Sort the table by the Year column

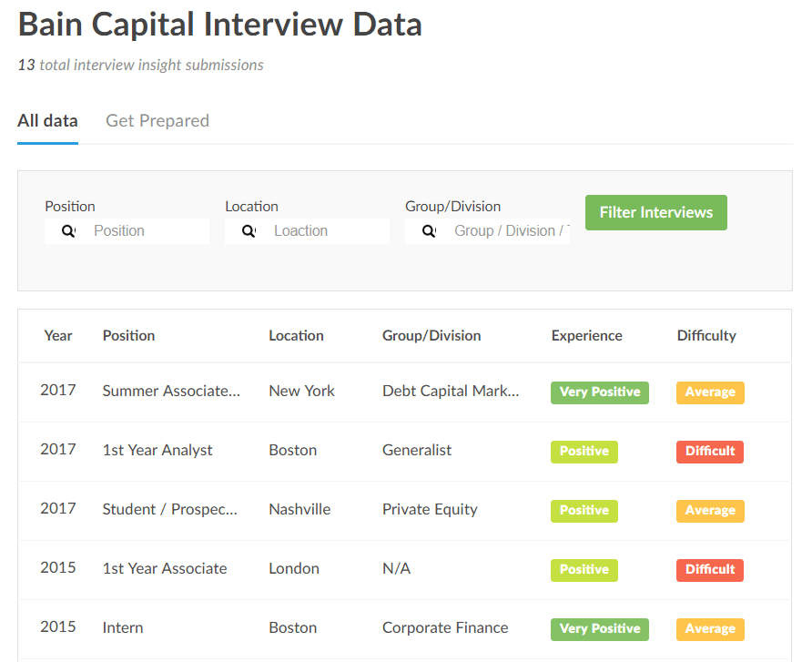[x=58, y=335]
